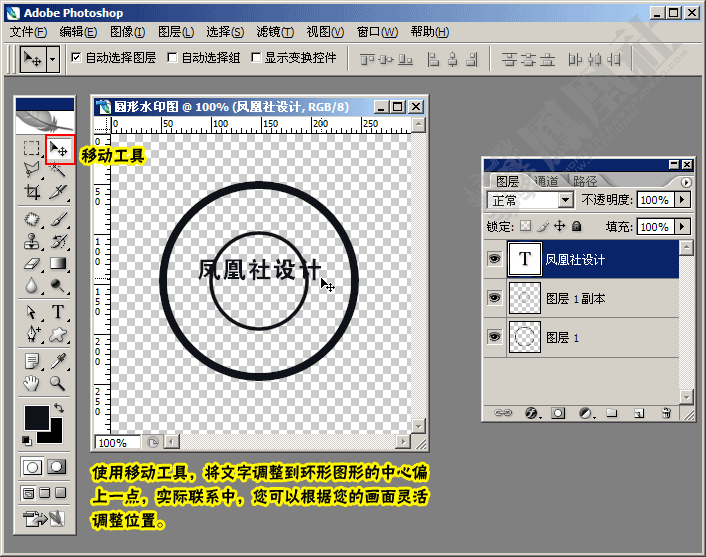Click the link layers chain icon
The image size is (706, 557).
(503, 413)
